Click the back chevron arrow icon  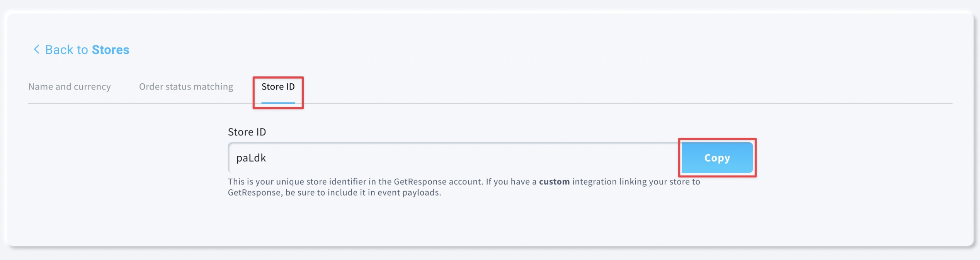tap(36, 49)
